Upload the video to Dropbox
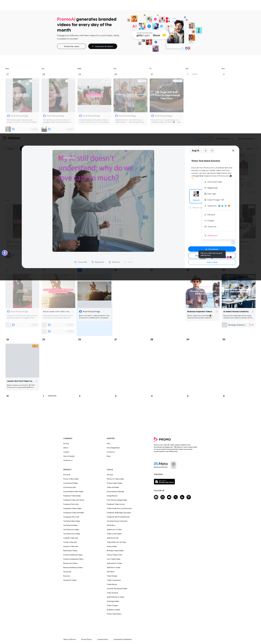Image resolution: width=261 pixels, height=644 pixels. 219,206
